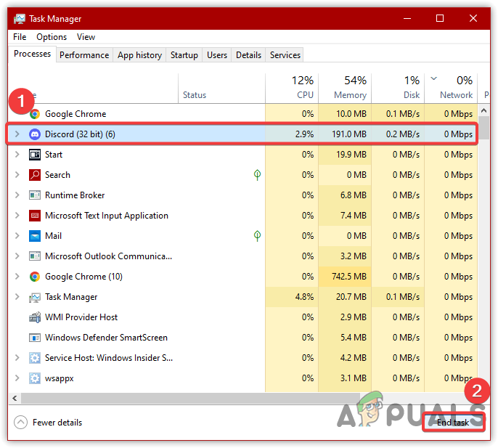Viewport: 498px width, 448px height.
Task: Select the Processes tab
Action: (32, 54)
